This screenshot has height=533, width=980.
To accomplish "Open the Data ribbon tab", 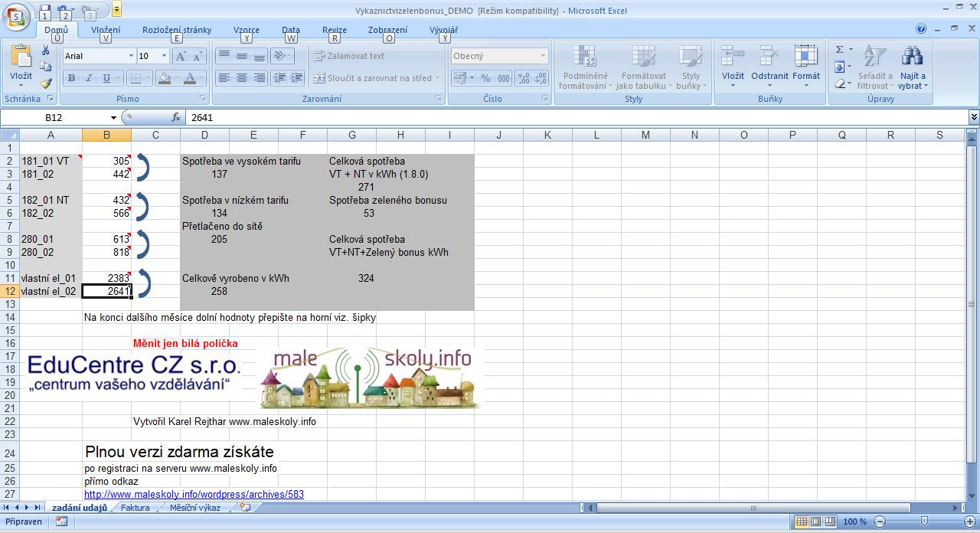I will [290, 30].
